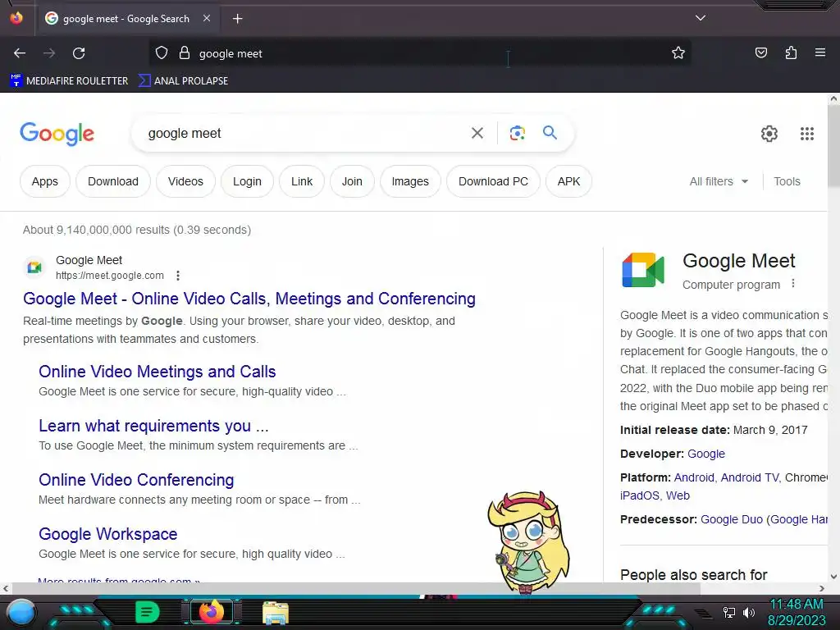Click the meet.google.com favicon in result
Image resolution: width=840 pixels, height=630 pixels.
click(34, 267)
